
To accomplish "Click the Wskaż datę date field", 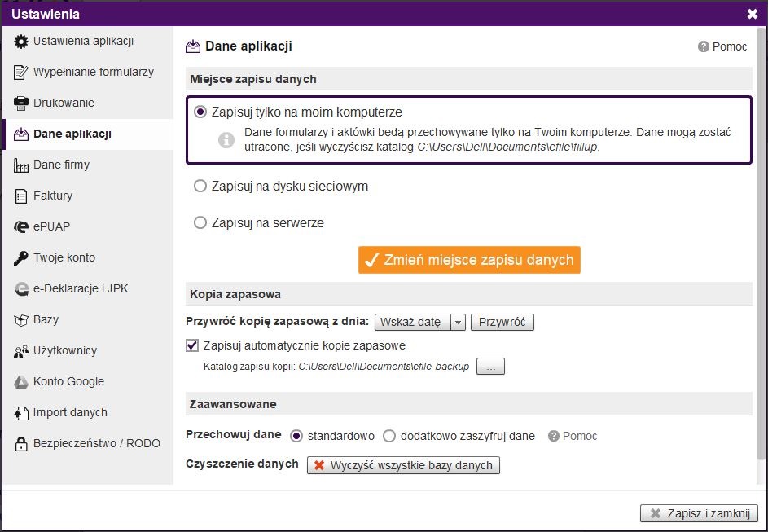I will click(x=412, y=323).
